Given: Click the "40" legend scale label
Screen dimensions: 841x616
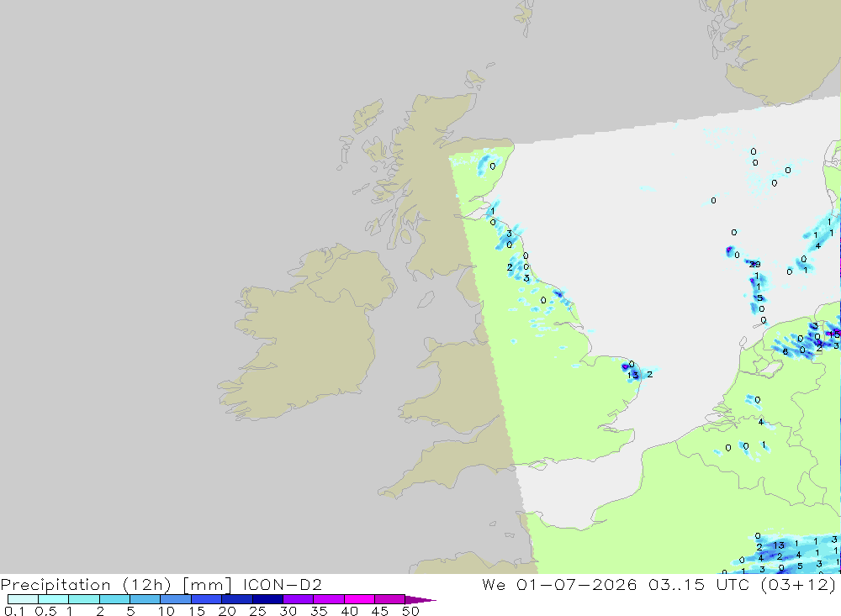Looking at the screenshot, I should coord(349,611).
